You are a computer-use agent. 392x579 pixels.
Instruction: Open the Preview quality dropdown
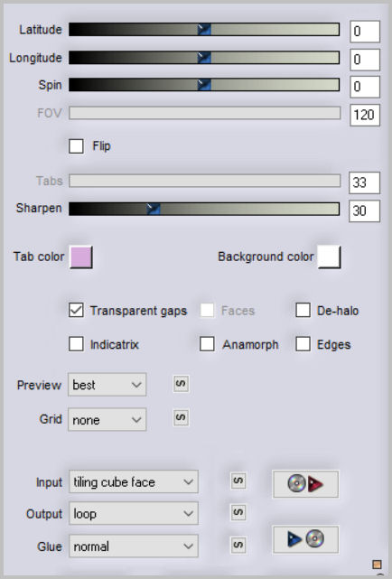point(107,385)
